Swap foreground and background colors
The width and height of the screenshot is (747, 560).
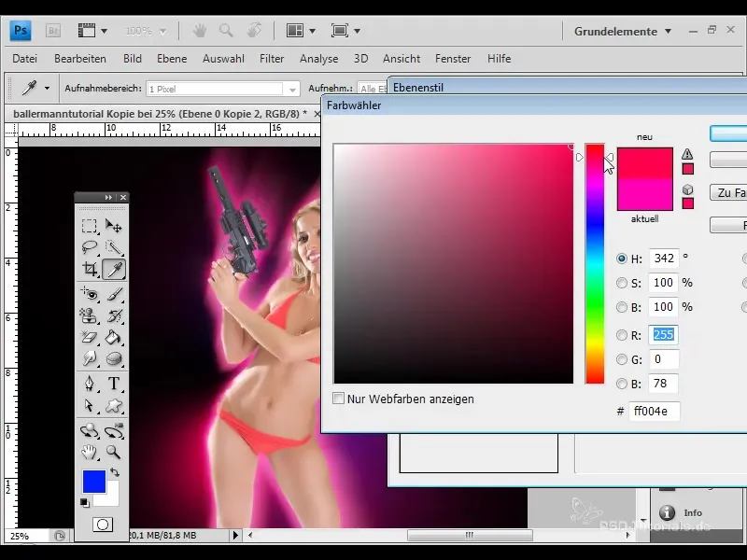[115, 472]
